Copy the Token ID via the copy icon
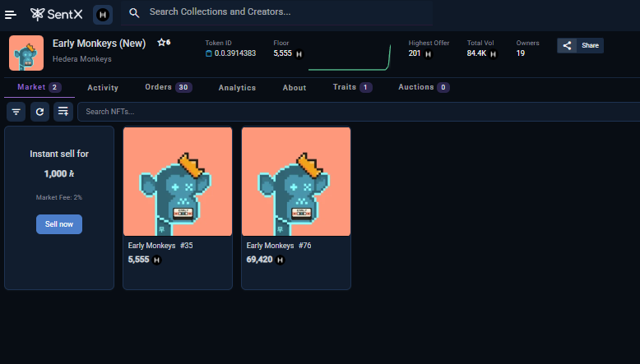Screen dimensions: 640x364 [209, 53]
